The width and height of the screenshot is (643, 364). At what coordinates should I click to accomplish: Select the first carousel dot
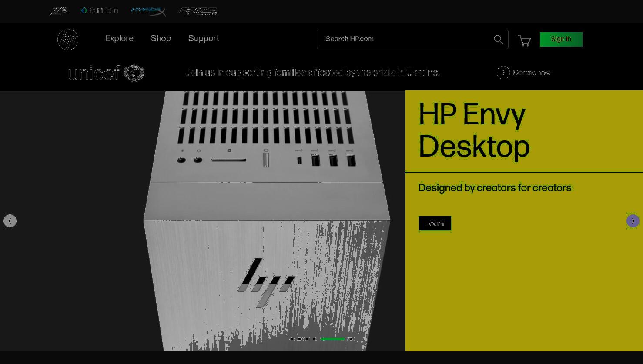(292, 339)
